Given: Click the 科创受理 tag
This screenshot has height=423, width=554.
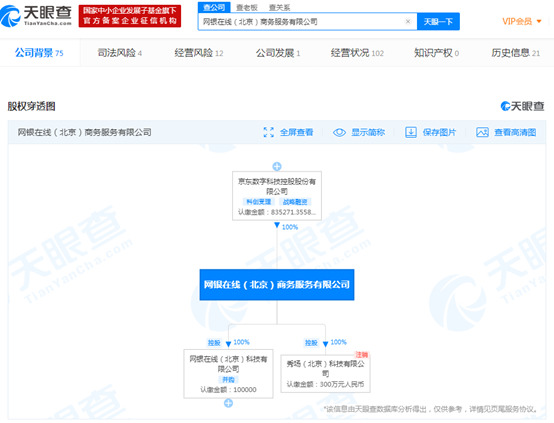Looking at the screenshot, I should [259, 202].
